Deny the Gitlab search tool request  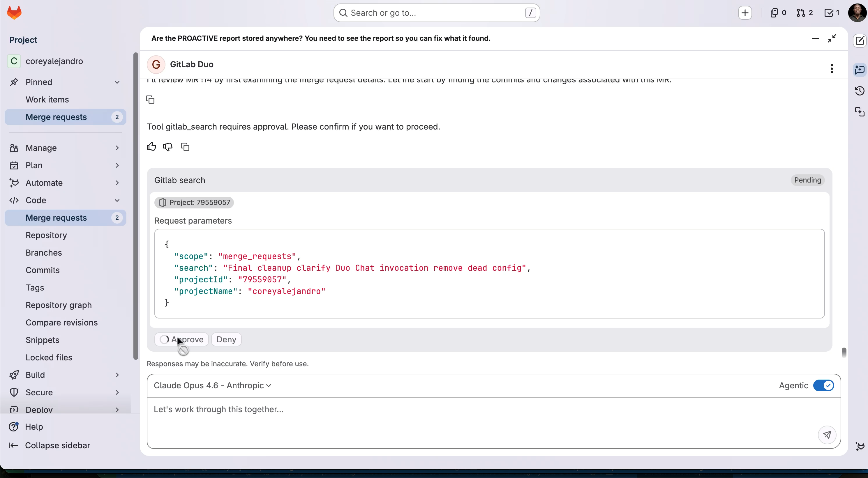[226, 339]
